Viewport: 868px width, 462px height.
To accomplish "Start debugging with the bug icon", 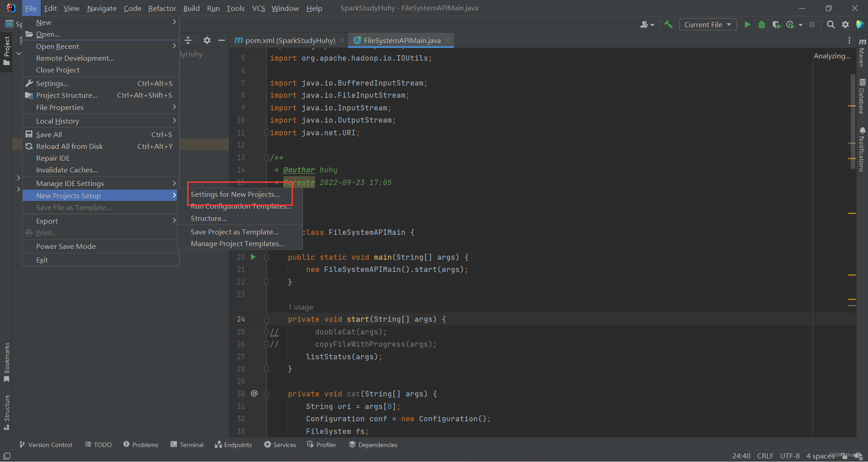I will [762, 24].
